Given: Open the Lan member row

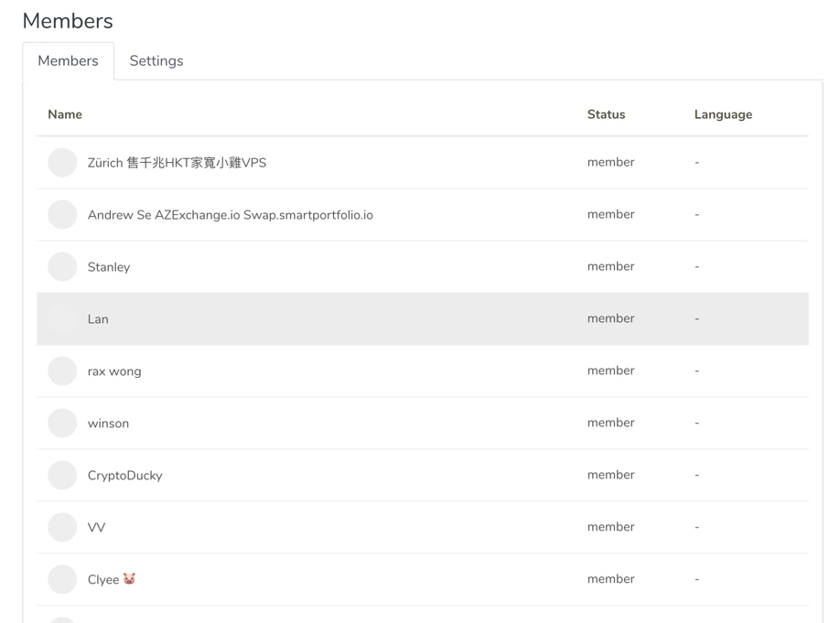Looking at the screenshot, I should click(x=422, y=318).
